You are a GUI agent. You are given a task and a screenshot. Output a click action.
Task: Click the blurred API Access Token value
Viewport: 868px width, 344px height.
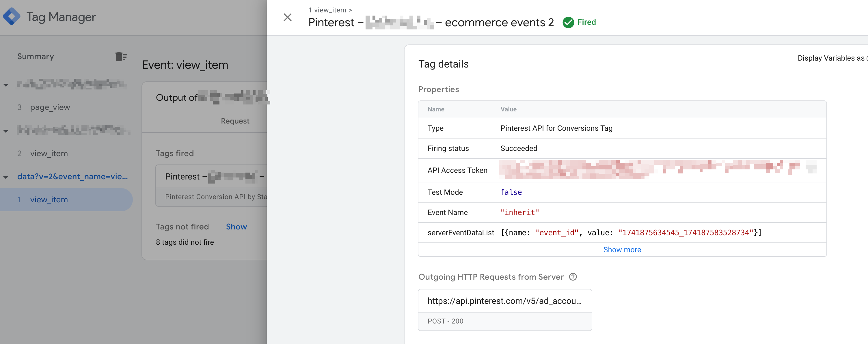point(658,169)
